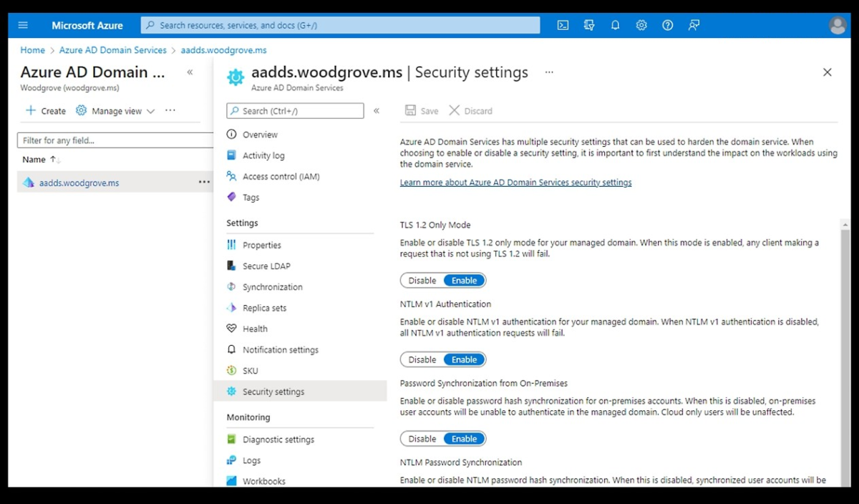The image size is (859, 504).
Task: Open Access control (IAM)
Action: click(281, 176)
